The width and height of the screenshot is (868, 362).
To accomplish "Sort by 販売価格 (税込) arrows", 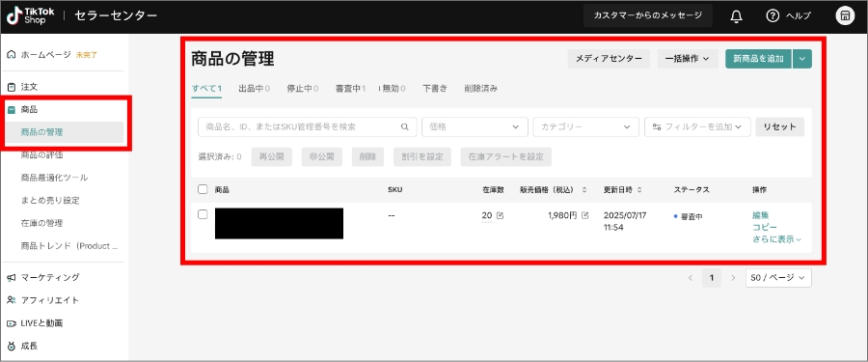I will tap(584, 189).
